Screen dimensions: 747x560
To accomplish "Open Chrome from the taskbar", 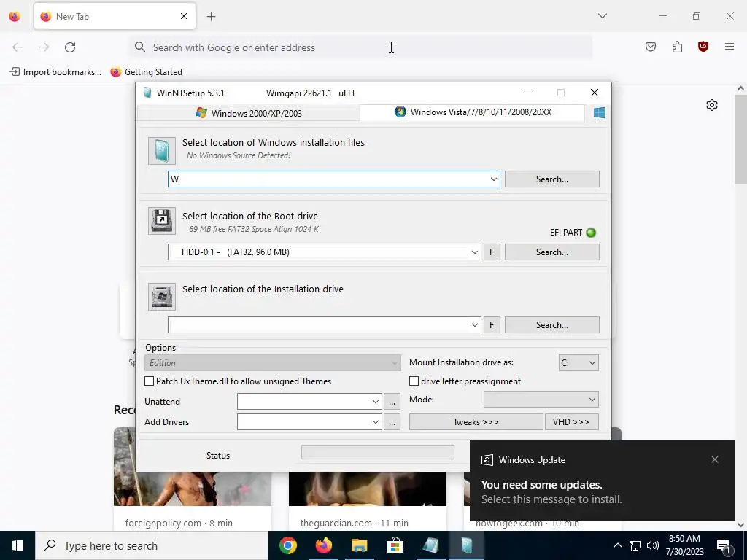I will (287, 545).
